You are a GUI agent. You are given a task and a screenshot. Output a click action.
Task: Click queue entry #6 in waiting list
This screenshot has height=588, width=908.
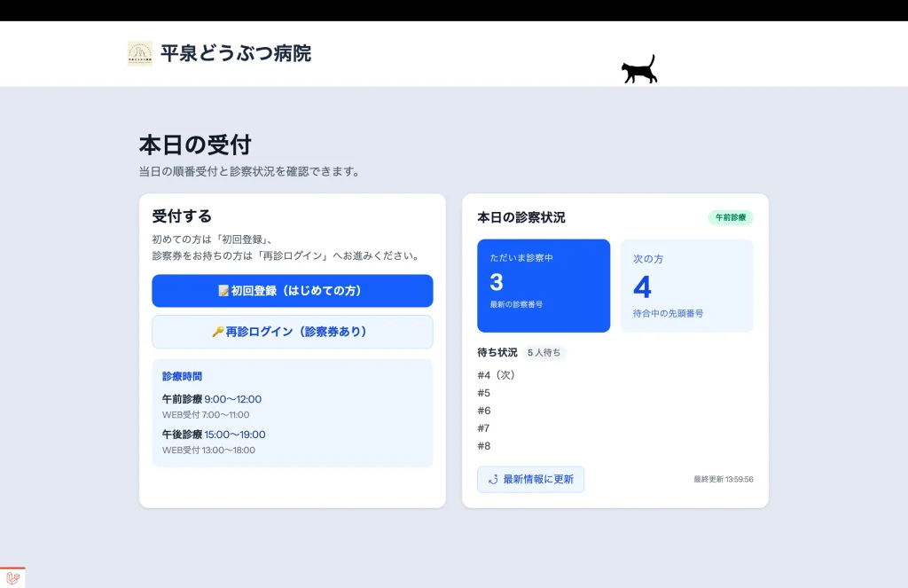click(484, 411)
